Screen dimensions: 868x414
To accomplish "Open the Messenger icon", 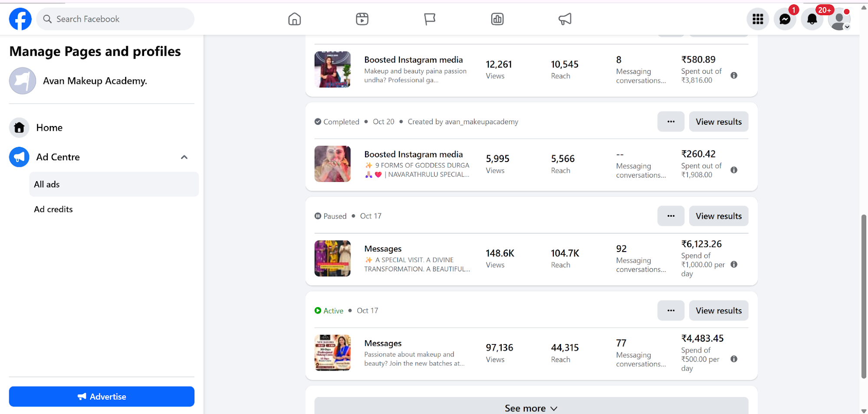I will tap(785, 19).
